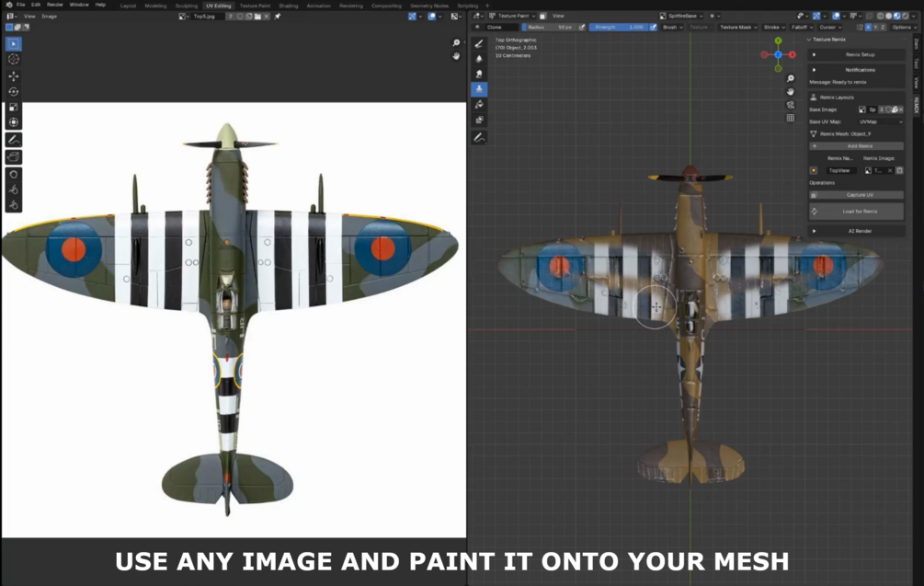Image resolution: width=924 pixels, height=586 pixels.
Task: Toggle the camera view icon in the viewport
Action: pos(791,105)
